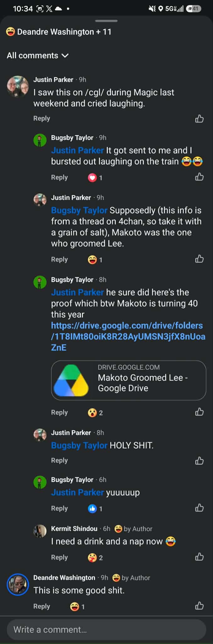This screenshot has width=213, height=644.
Task: Tap Justin Parker mention in yuuuuup reply
Action: tap(77, 492)
